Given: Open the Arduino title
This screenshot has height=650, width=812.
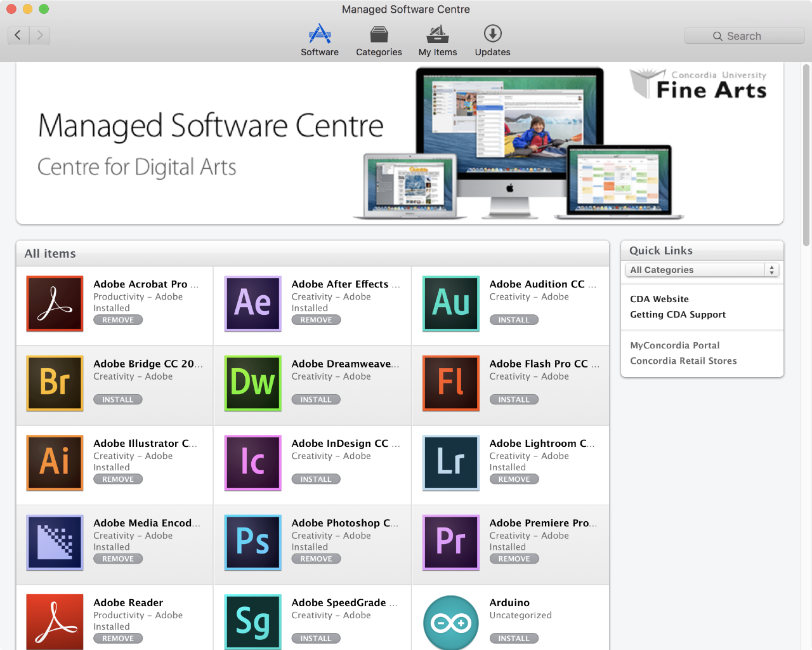Looking at the screenshot, I should pyautogui.click(x=509, y=603).
